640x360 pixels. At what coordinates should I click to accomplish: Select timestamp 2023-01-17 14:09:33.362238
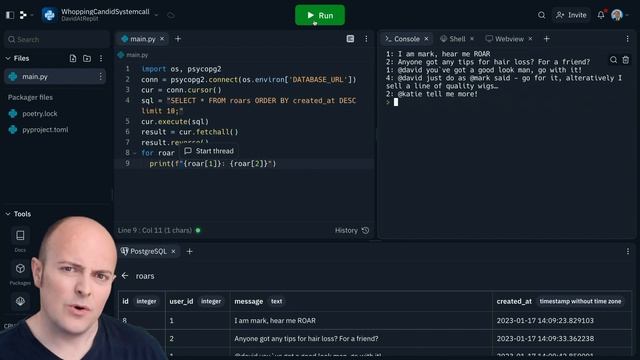pos(562,339)
